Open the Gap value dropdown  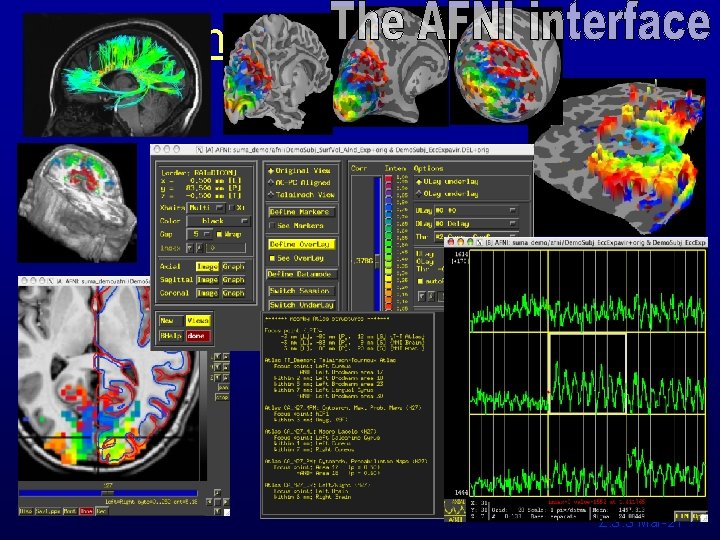(x=200, y=234)
